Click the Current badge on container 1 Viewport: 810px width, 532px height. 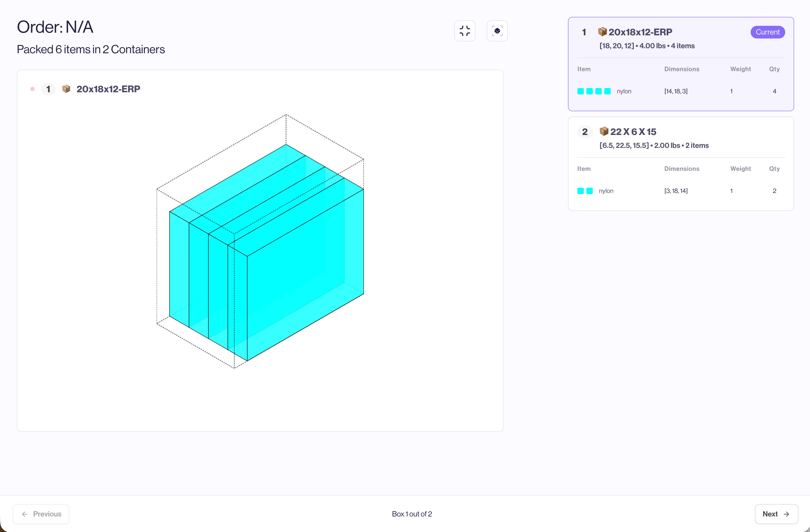pos(768,32)
